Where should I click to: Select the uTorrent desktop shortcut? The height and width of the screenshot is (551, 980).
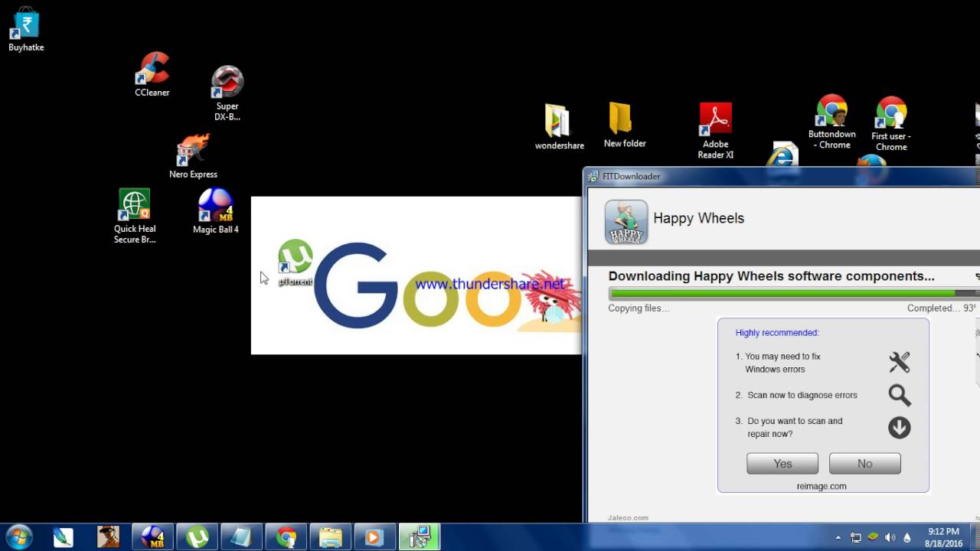coord(296,262)
